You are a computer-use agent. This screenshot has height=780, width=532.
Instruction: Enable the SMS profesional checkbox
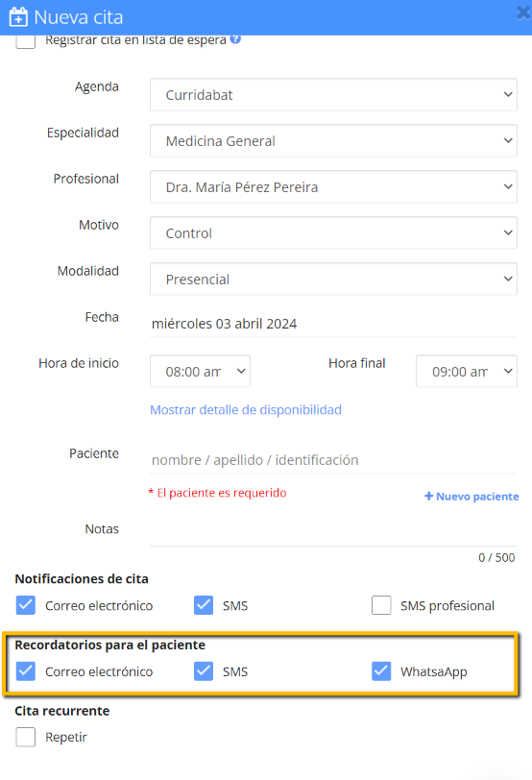[x=381, y=605]
